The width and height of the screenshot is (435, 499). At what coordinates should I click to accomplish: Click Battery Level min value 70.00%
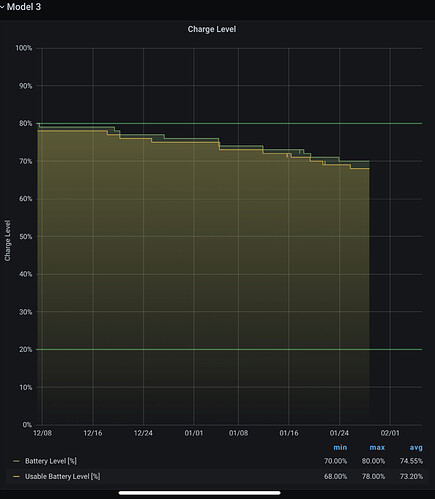click(335, 461)
